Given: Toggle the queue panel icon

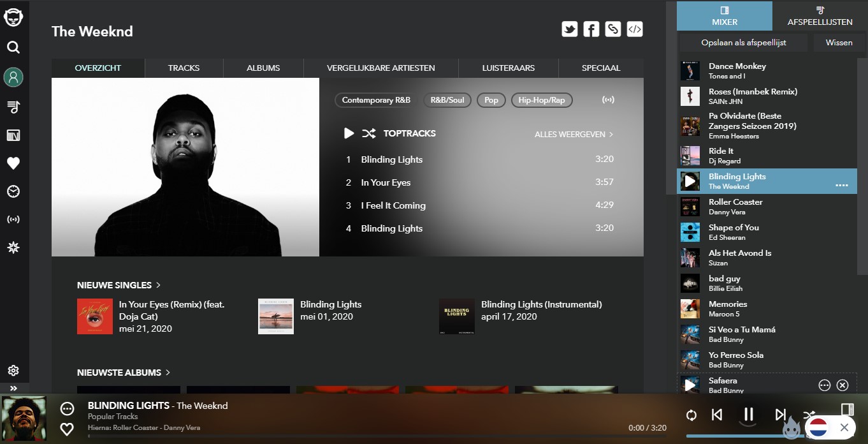Looking at the screenshot, I should (x=847, y=409).
